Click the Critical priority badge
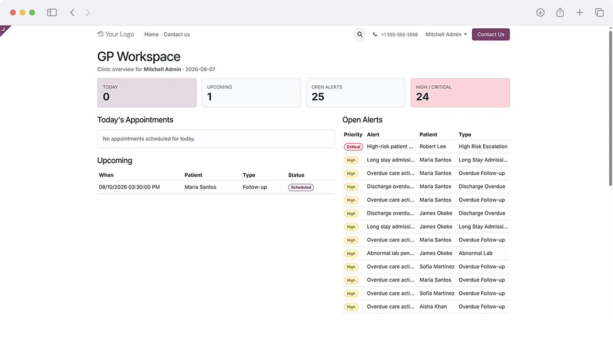 [353, 147]
